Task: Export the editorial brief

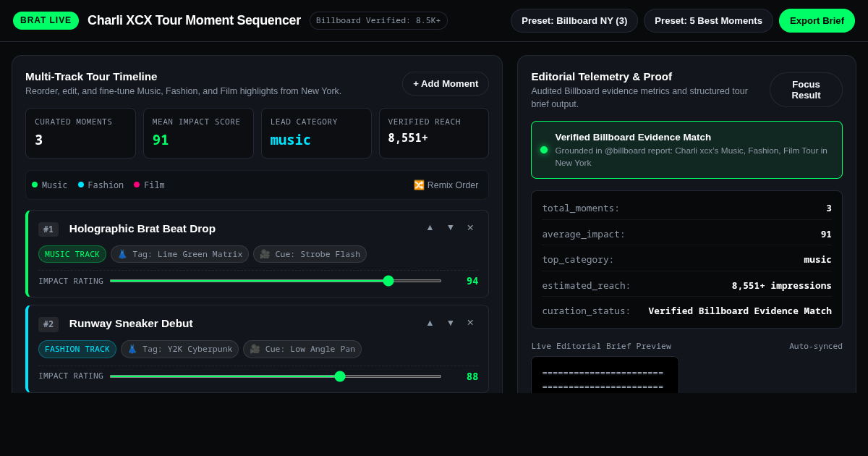Action: 817,20
